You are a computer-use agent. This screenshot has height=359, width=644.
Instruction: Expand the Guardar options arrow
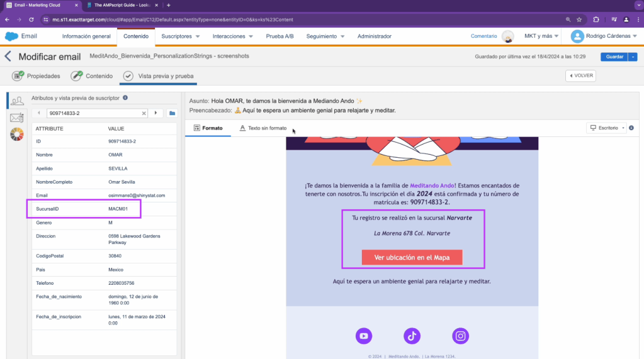coord(633,57)
